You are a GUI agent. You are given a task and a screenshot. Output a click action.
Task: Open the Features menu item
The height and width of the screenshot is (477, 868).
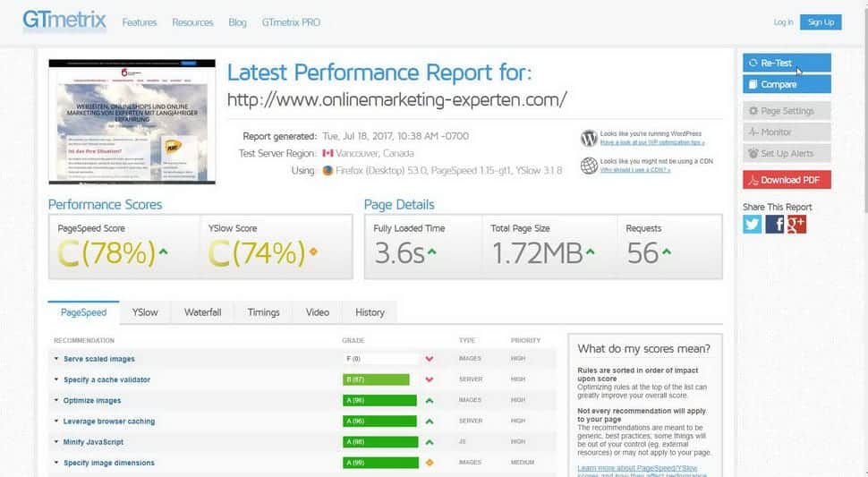click(139, 22)
